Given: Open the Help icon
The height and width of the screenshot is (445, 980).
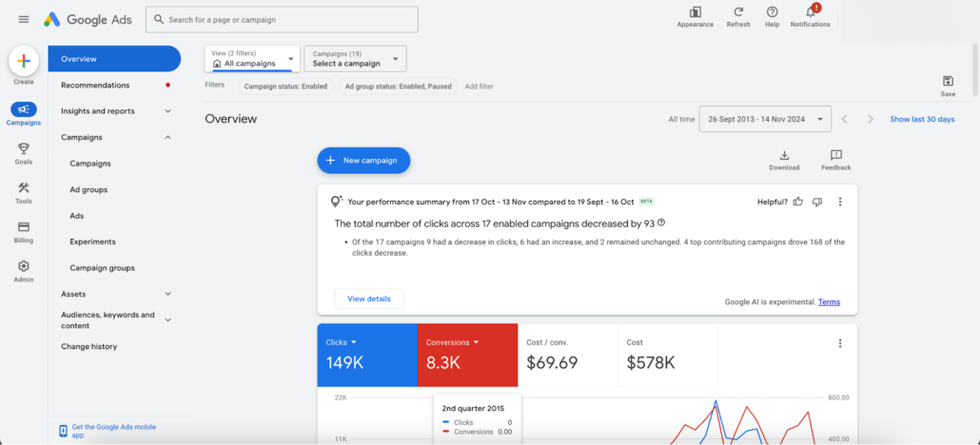Looking at the screenshot, I should point(773,12).
